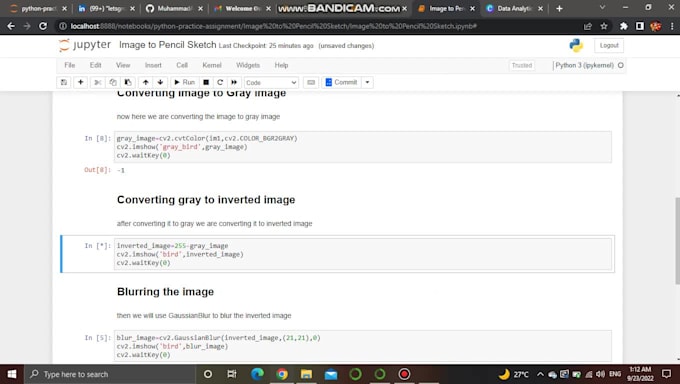Cut selected cells with scissors icon

point(98,82)
